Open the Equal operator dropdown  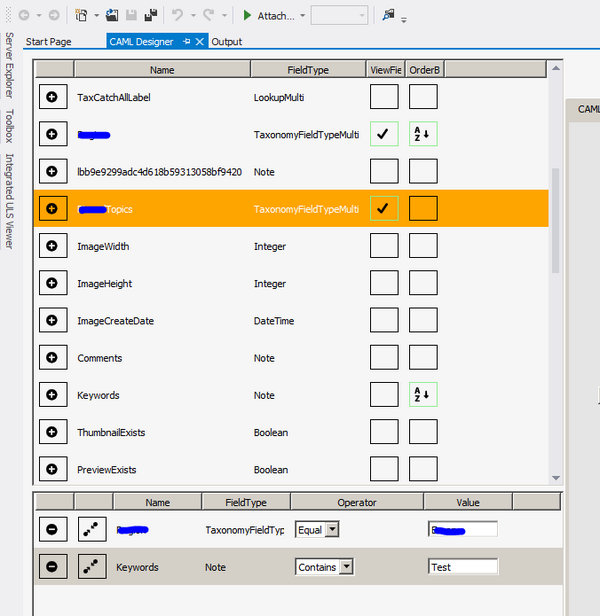tap(332, 530)
